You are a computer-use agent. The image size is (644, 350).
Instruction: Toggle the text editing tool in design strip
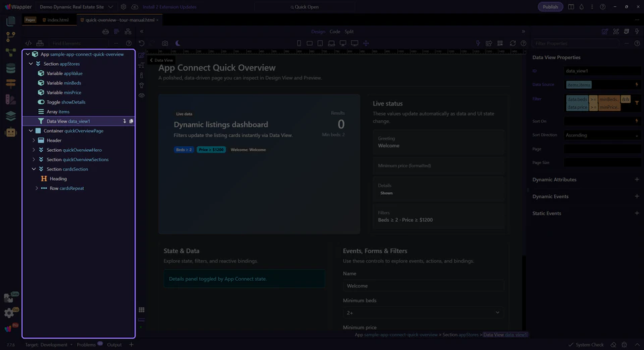coord(142,65)
